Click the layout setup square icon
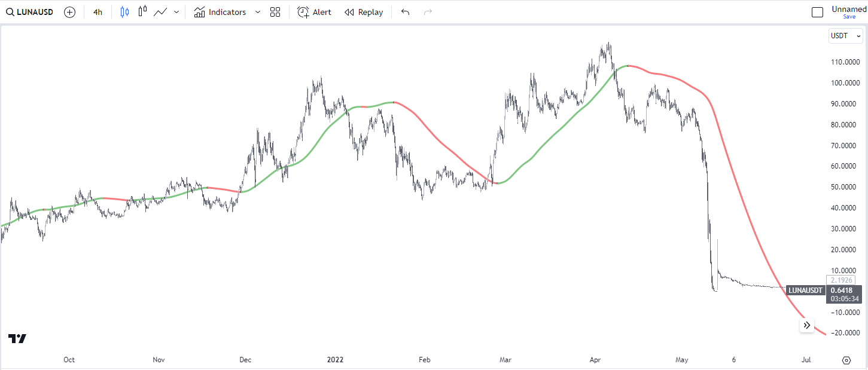The image size is (868, 370). click(x=817, y=12)
